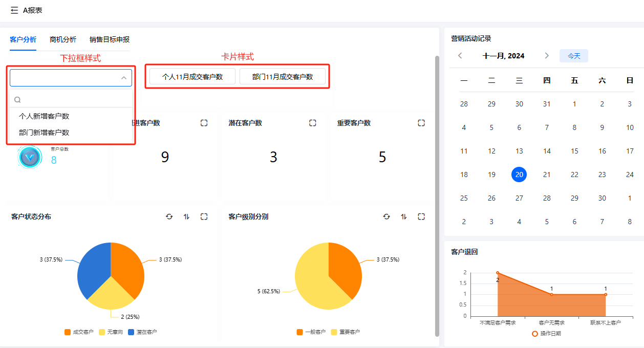Open 客户状态分布 chart in fullscreen
644x348 pixels.
click(204, 216)
